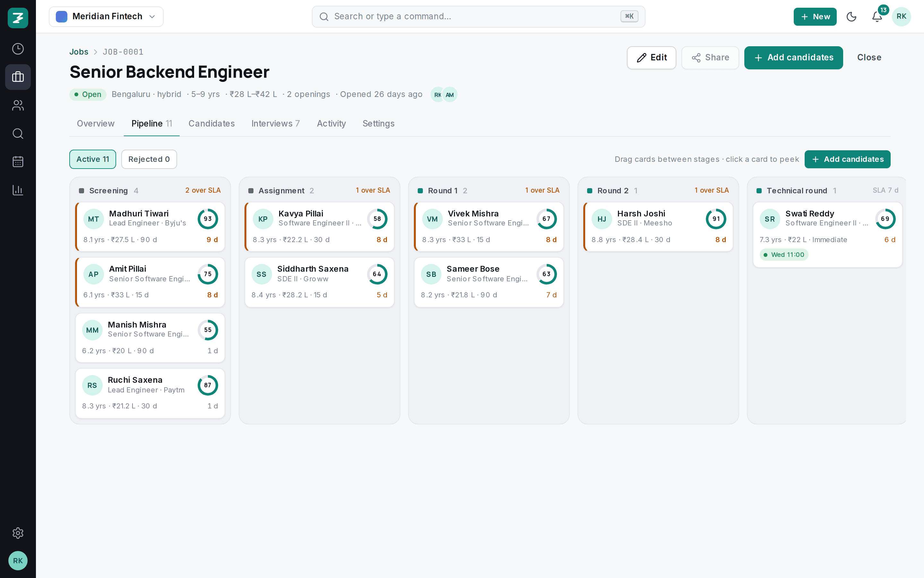
Task: Click the MT avatar on Madhuri Tiwari card
Action: 94,219
